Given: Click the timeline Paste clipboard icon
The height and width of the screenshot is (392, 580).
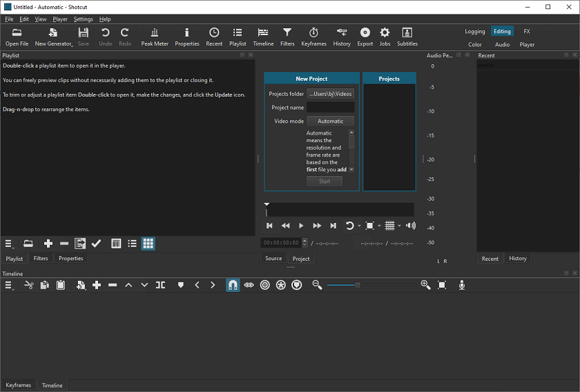Looking at the screenshot, I should [61, 285].
